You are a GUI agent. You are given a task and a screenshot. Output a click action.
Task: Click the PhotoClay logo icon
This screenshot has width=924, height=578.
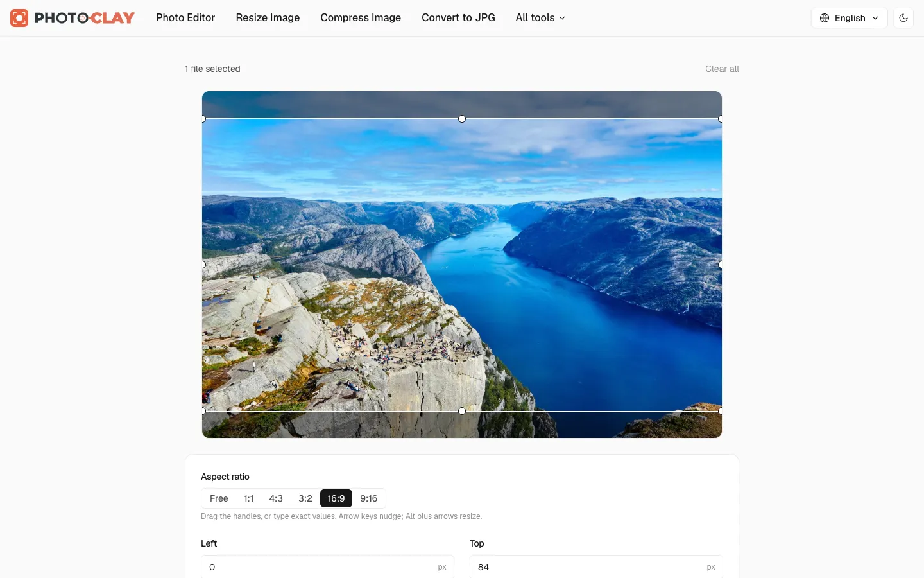[19, 18]
